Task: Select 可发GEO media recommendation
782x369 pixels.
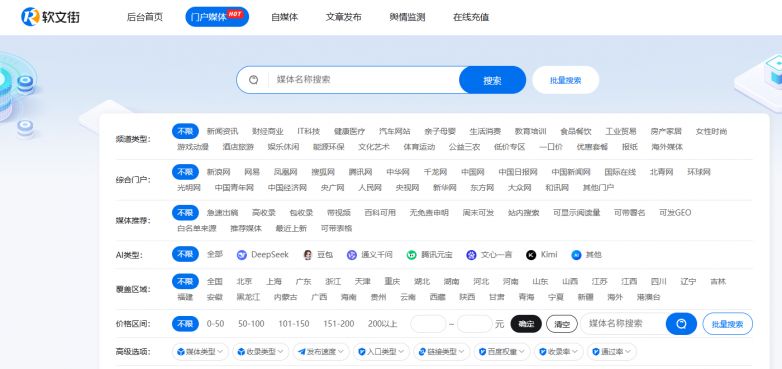Action: (x=675, y=213)
